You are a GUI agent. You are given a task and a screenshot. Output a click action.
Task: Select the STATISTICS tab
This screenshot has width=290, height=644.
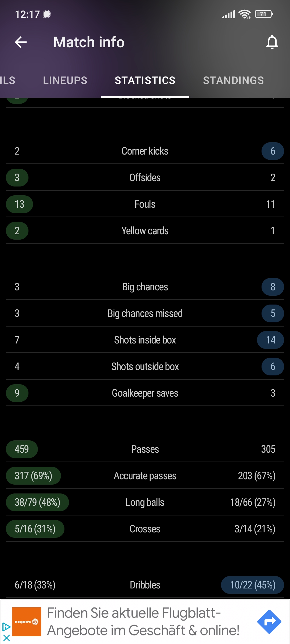click(x=145, y=80)
